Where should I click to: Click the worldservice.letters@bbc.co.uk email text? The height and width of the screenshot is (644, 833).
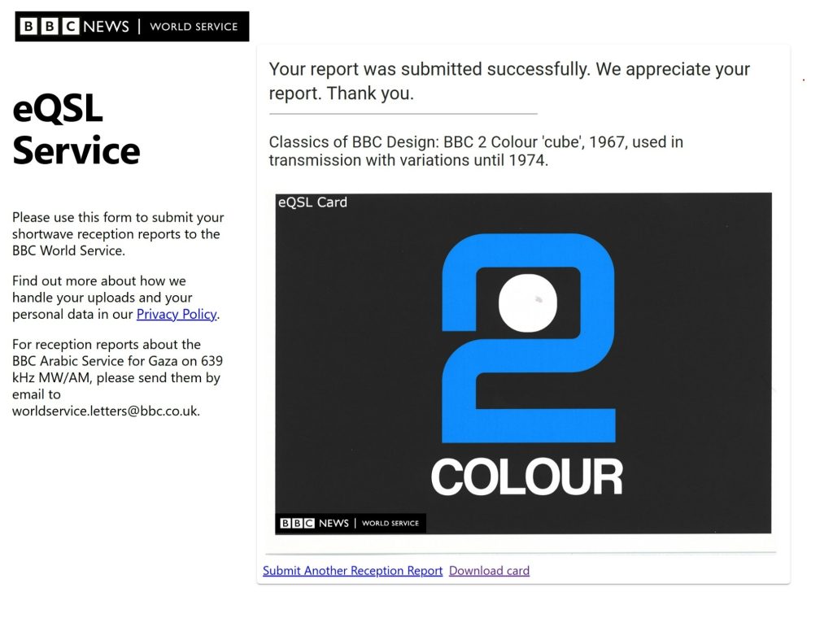click(x=107, y=411)
